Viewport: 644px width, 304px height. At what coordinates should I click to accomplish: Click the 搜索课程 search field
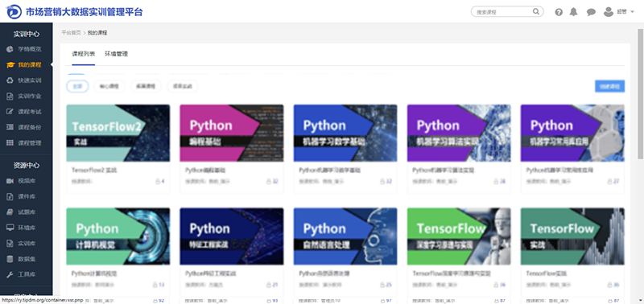[507, 12]
